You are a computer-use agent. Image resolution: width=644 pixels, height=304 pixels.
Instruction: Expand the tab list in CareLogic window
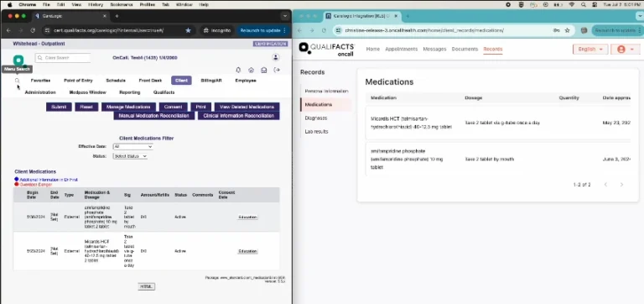tap(285, 16)
